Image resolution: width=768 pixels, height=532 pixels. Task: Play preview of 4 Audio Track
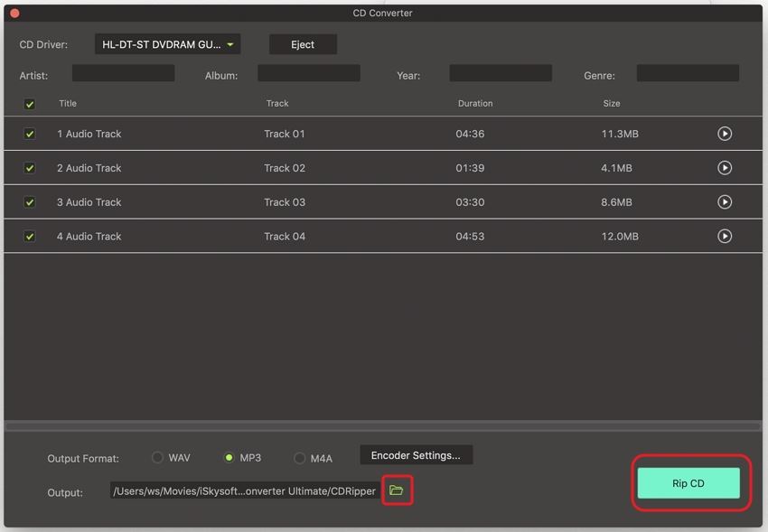(x=724, y=237)
